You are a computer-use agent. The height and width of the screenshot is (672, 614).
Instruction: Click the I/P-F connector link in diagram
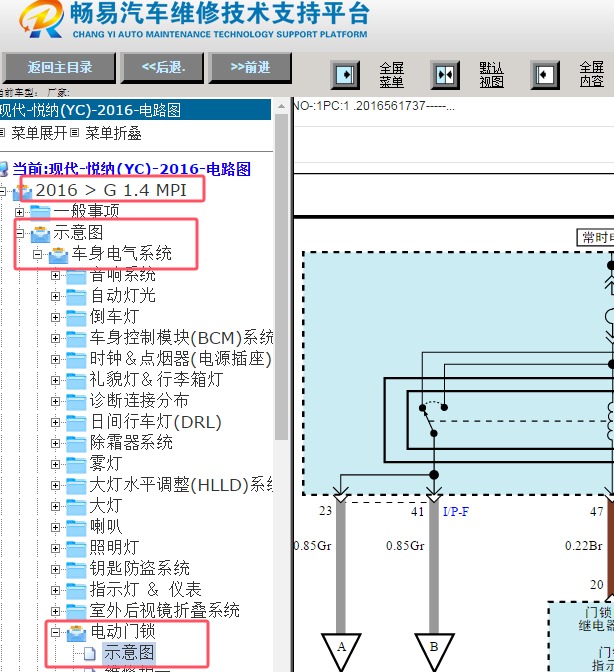[x=456, y=512]
